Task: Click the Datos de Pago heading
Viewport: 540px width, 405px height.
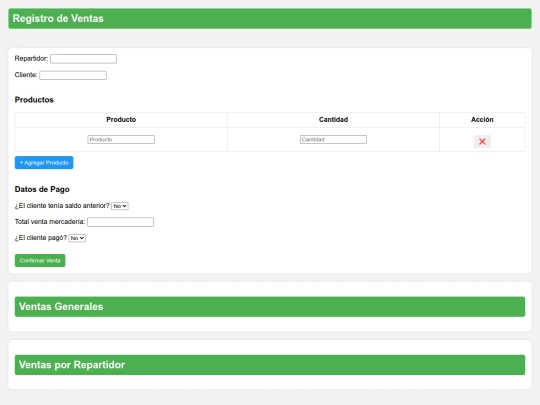Action: click(x=42, y=189)
